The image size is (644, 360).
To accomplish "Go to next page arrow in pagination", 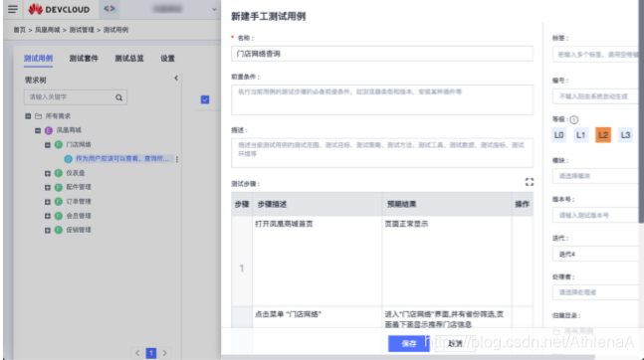I will tap(164, 353).
